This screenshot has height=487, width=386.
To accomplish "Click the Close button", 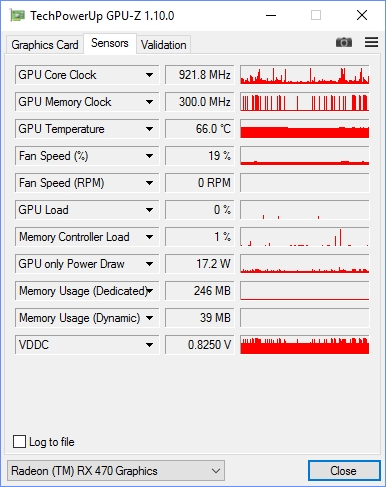I will click(344, 471).
